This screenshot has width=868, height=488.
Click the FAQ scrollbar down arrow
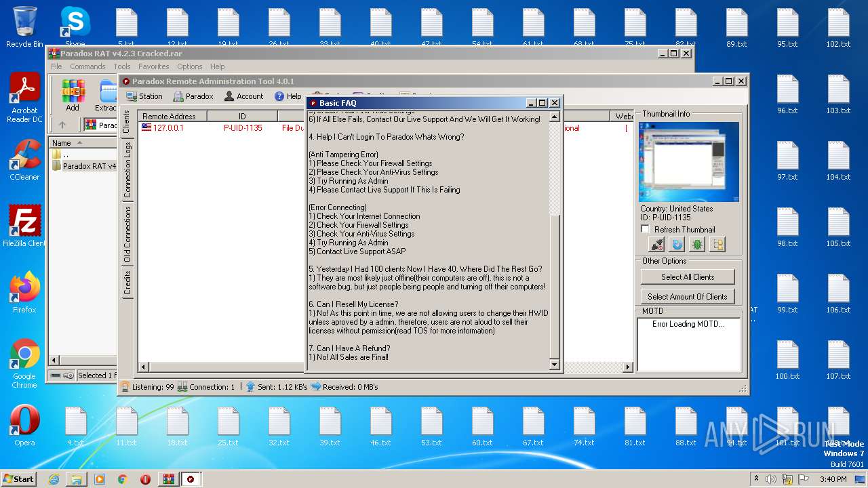pyautogui.click(x=554, y=365)
